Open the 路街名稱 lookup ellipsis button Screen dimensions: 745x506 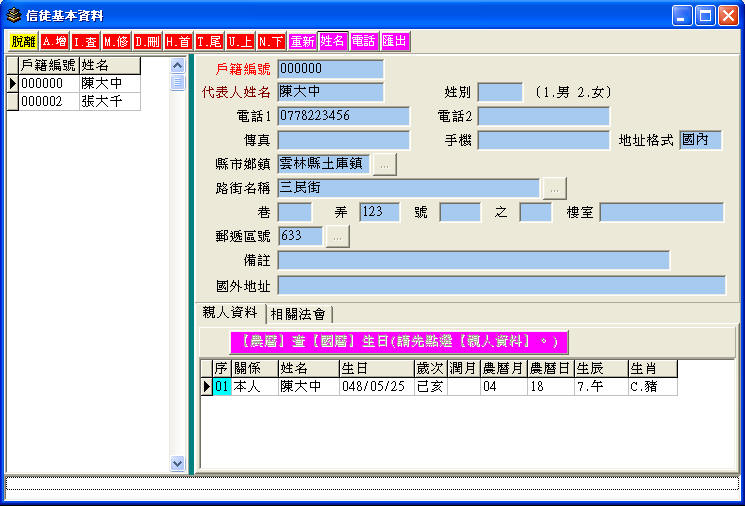click(x=554, y=189)
